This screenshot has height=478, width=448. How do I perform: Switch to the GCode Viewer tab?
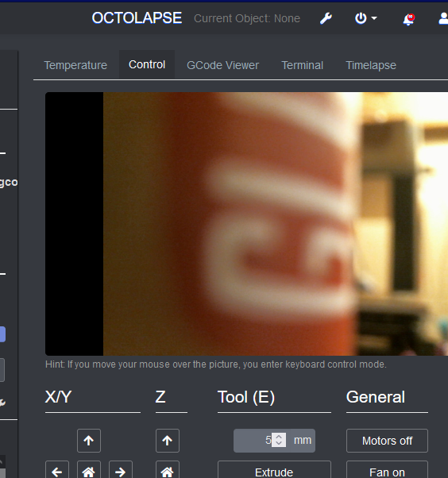point(222,65)
